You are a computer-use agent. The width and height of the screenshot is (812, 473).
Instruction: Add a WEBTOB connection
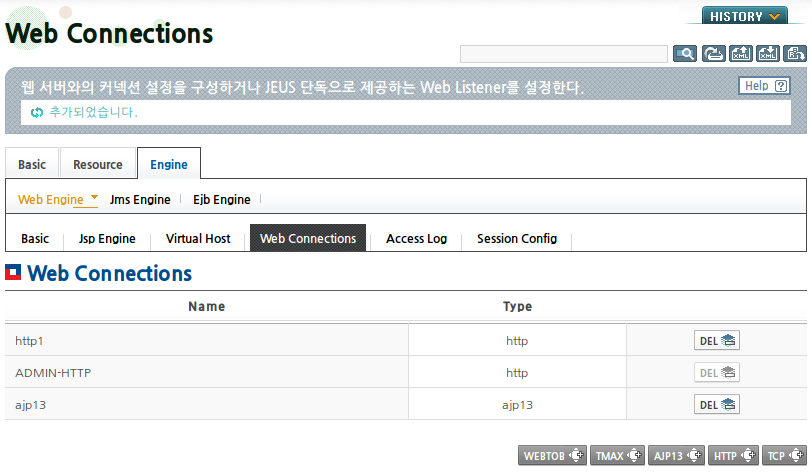click(x=552, y=455)
